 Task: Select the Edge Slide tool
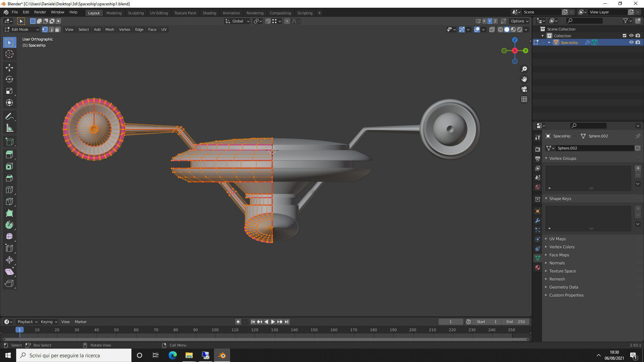[x=9, y=248]
